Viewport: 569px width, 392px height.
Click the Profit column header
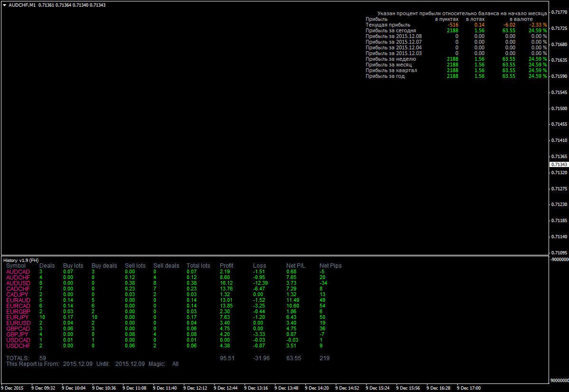coord(227,266)
